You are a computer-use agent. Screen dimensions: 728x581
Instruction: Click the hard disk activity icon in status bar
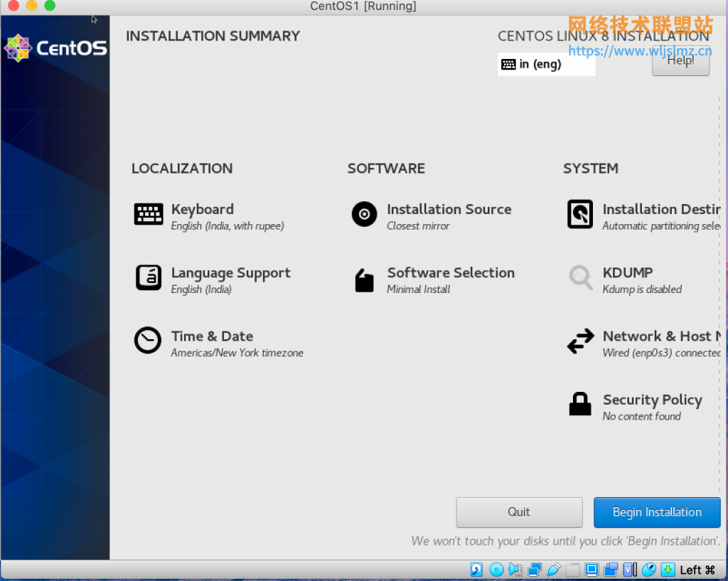coord(476,569)
